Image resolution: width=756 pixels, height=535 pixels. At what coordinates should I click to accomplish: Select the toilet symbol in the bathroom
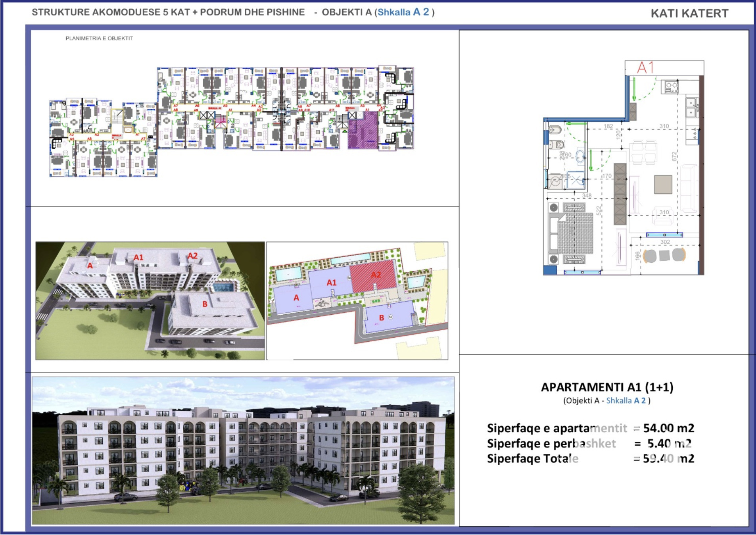point(555,130)
